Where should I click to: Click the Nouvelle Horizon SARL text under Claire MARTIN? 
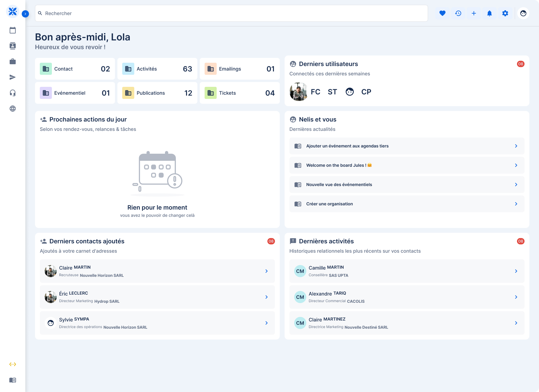[102, 275]
